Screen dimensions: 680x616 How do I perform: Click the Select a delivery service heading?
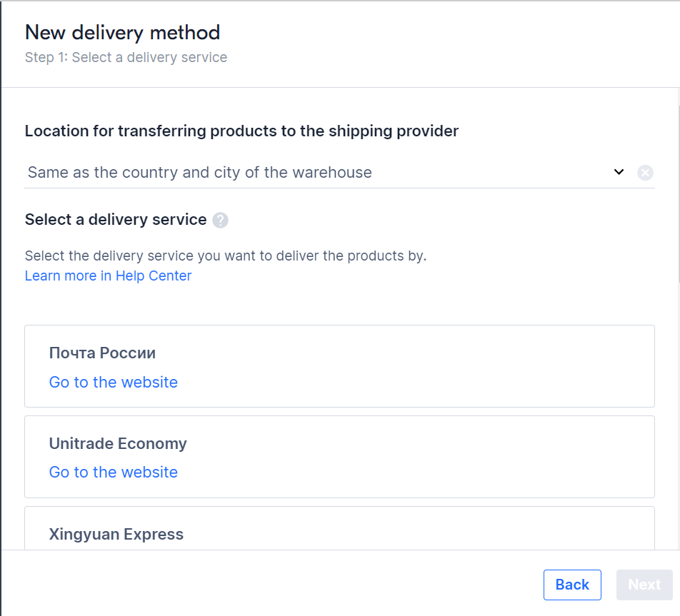click(x=116, y=219)
